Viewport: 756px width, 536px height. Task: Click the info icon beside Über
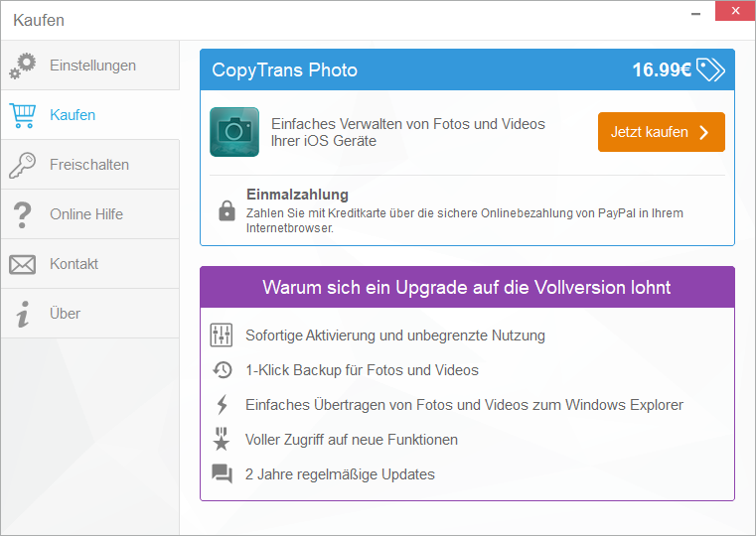tap(23, 314)
